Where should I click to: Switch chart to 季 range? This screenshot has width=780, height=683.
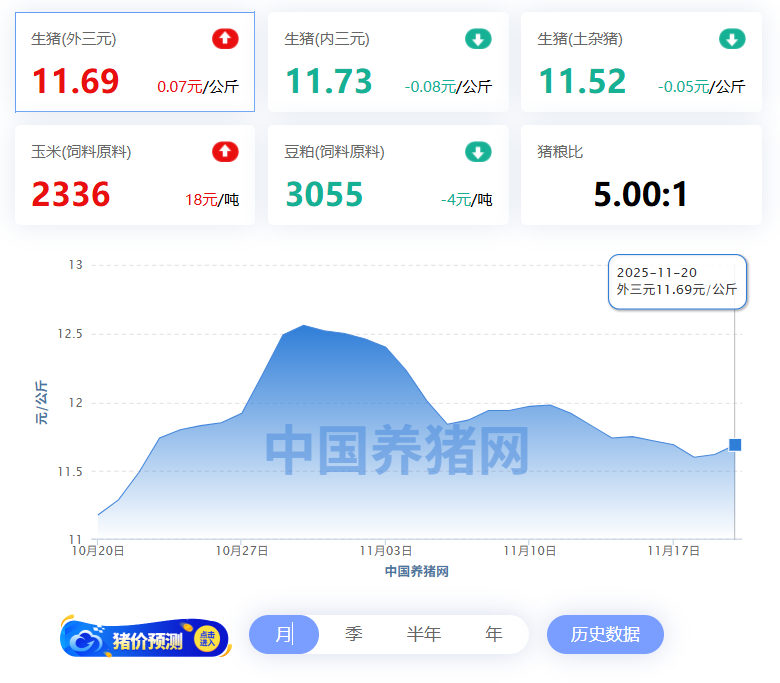pos(354,634)
